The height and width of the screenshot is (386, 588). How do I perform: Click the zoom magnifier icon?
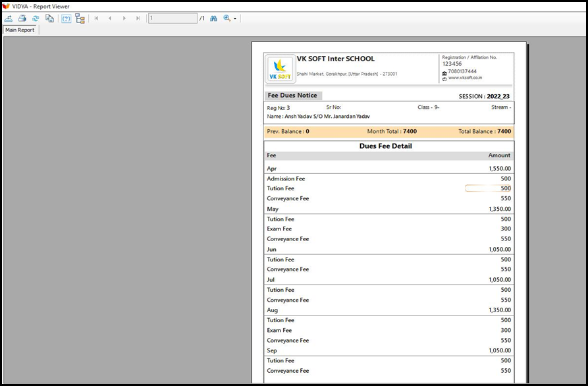(x=227, y=18)
